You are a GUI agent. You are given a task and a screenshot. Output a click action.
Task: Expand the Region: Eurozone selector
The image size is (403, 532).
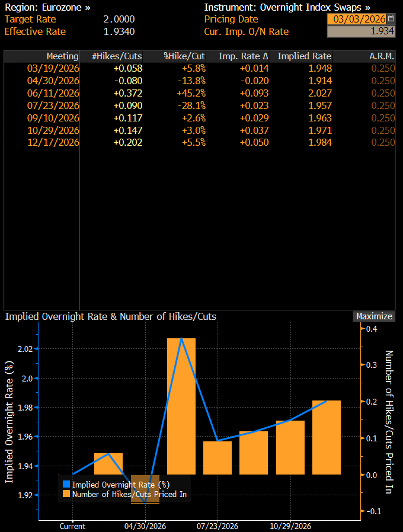pos(47,7)
